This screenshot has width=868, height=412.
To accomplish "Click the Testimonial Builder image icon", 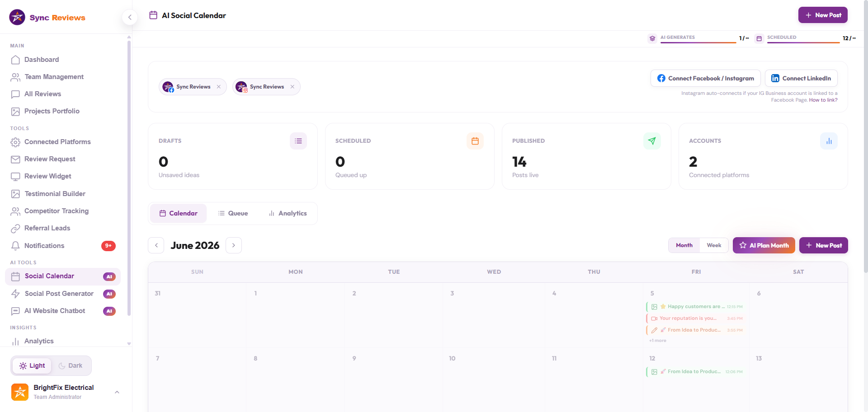I will (15, 194).
